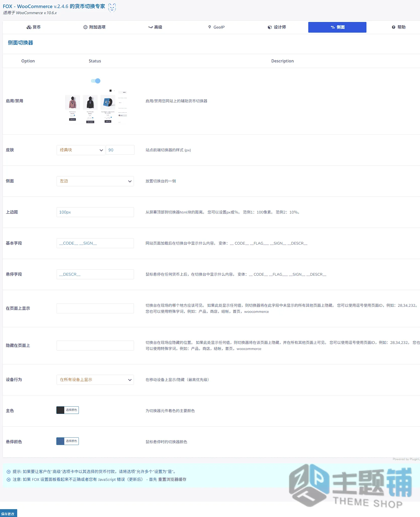Switch to the 设计师 tab

pos(277,27)
